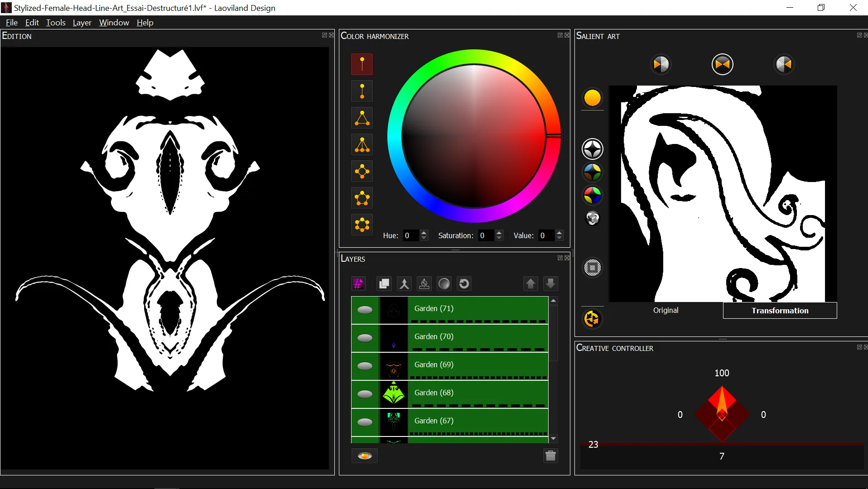Click the magenta hash grid layer icon
Screen dimensions: 868x489
[x=358, y=284]
